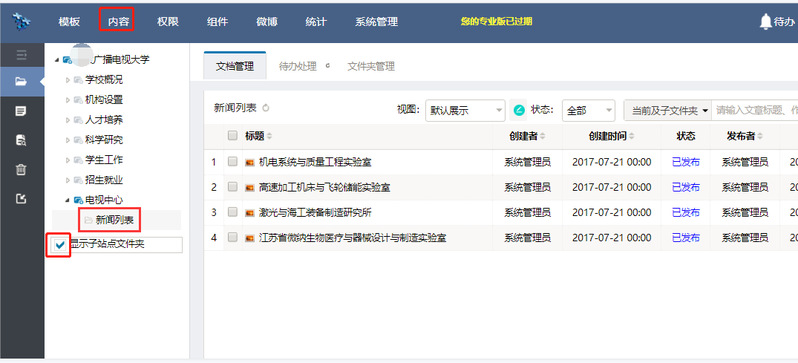798x363 pixels.
Task: Switch to the 文件夹管理 tab
Action: point(371,66)
